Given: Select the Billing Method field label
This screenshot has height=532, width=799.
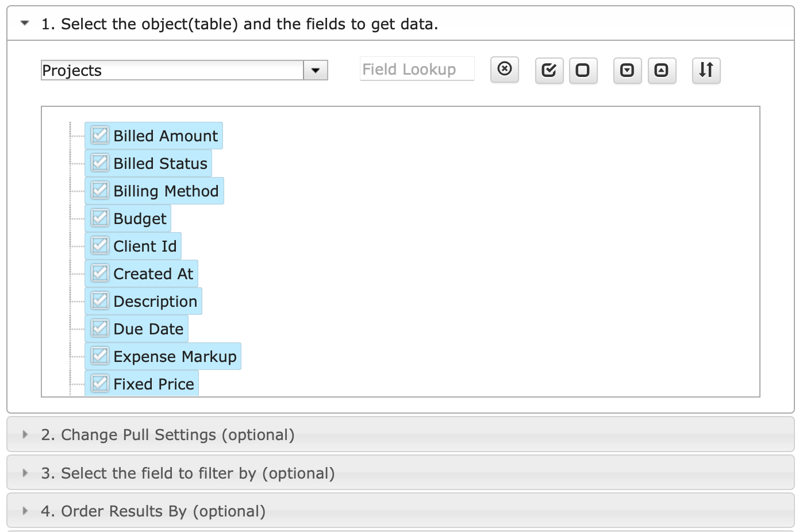Looking at the screenshot, I should tap(166, 191).
